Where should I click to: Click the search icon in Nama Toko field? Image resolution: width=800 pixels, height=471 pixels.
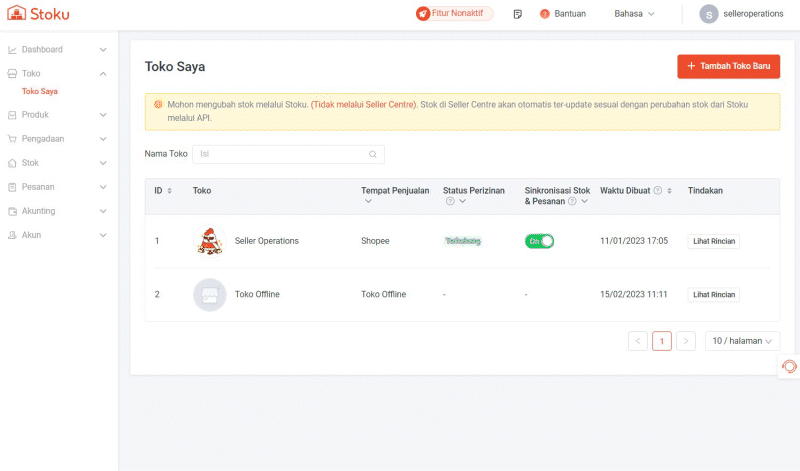(373, 154)
